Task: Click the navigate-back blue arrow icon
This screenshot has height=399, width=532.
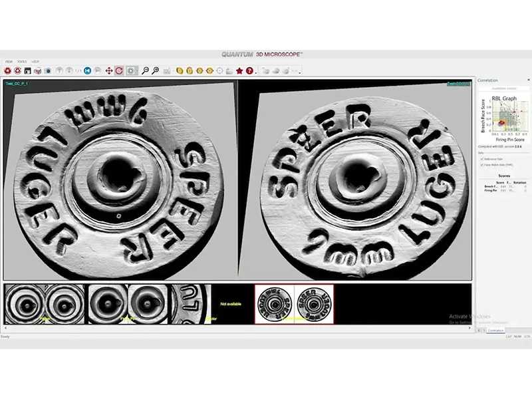Action: (x=88, y=68)
